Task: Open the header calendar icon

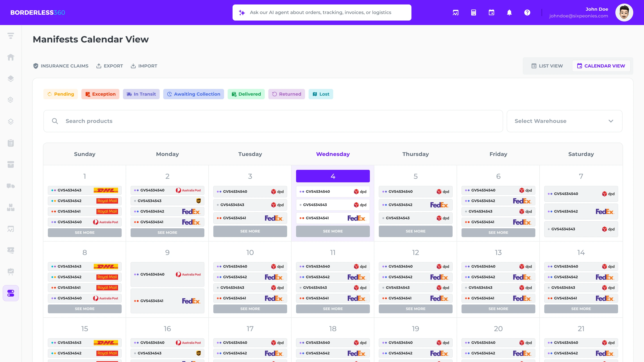Action: click(x=491, y=13)
